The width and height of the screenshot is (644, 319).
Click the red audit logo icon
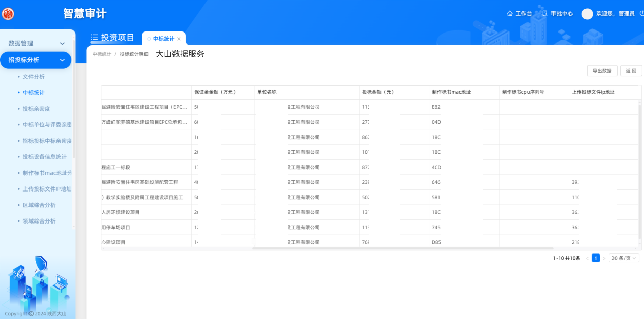click(x=8, y=14)
